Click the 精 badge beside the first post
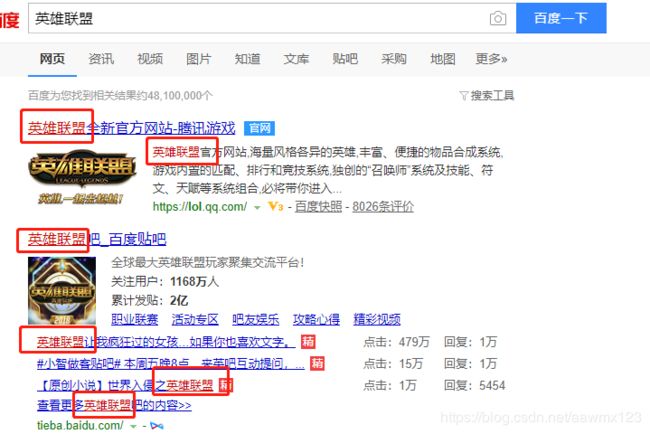The width and height of the screenshot is (650, 434). point(308,342)
